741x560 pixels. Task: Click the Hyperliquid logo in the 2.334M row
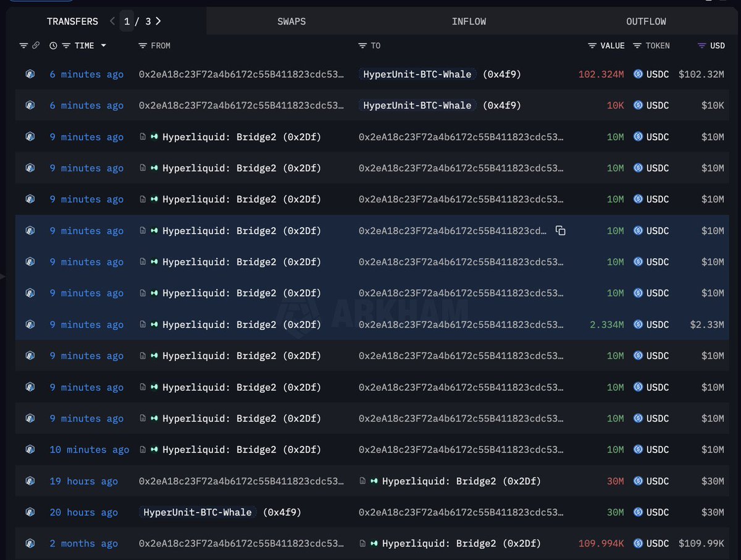point(154,325)
